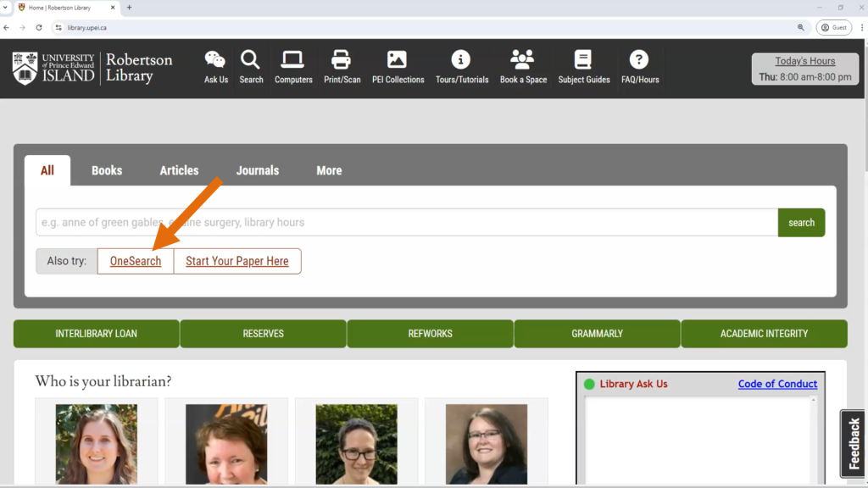
Task: Click the FAQ/Hours question mark icon
Action: [638, 61]
